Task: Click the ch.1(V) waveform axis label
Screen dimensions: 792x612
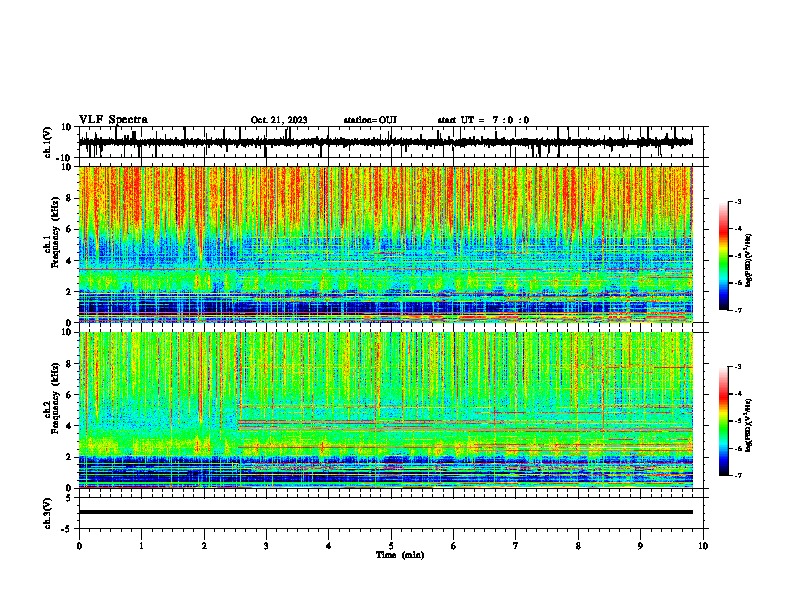Action: point(47,142)
